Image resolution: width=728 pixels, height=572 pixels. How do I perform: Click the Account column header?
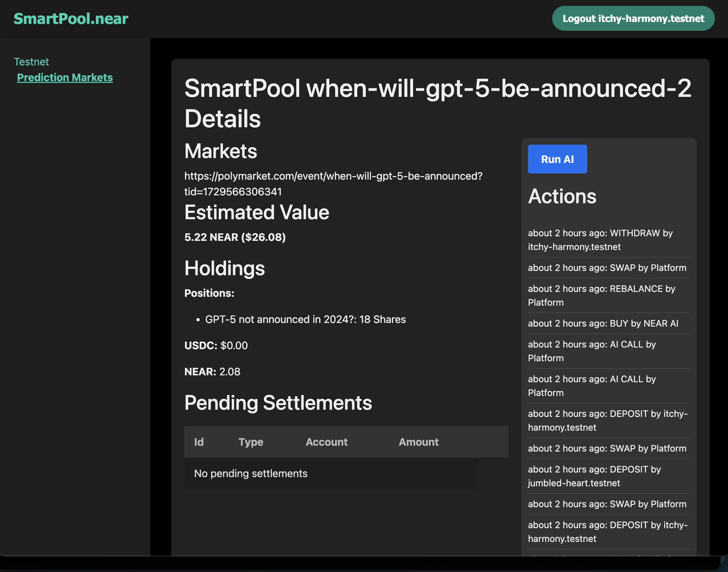(x=326, y=442)
